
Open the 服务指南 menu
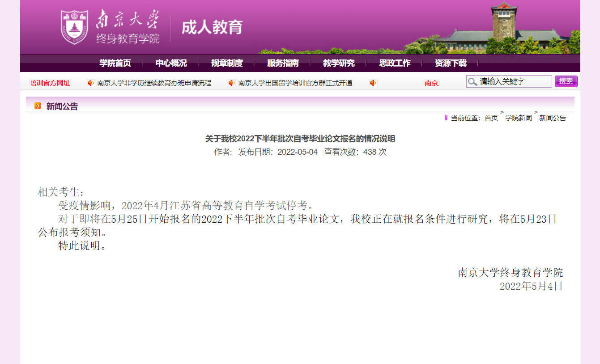pos(283,63)
